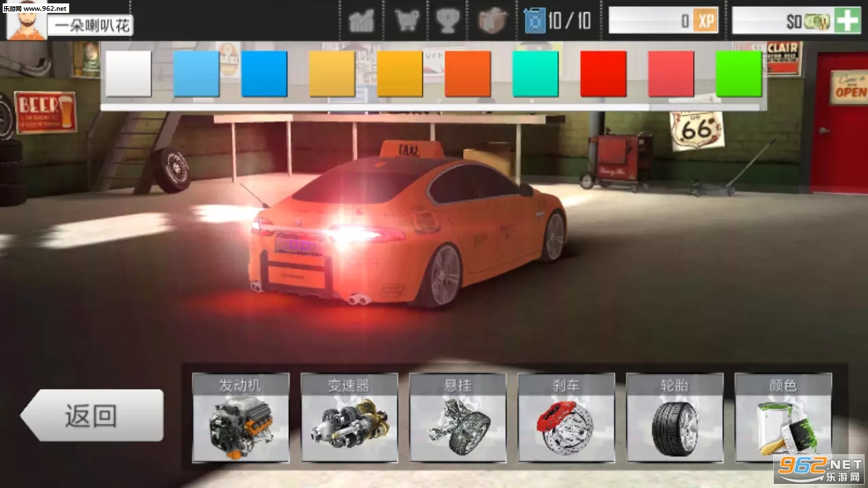868x488 pixels.
Task: Open the 变速器 transmission upgrade
Action: (x=349, y=418)
